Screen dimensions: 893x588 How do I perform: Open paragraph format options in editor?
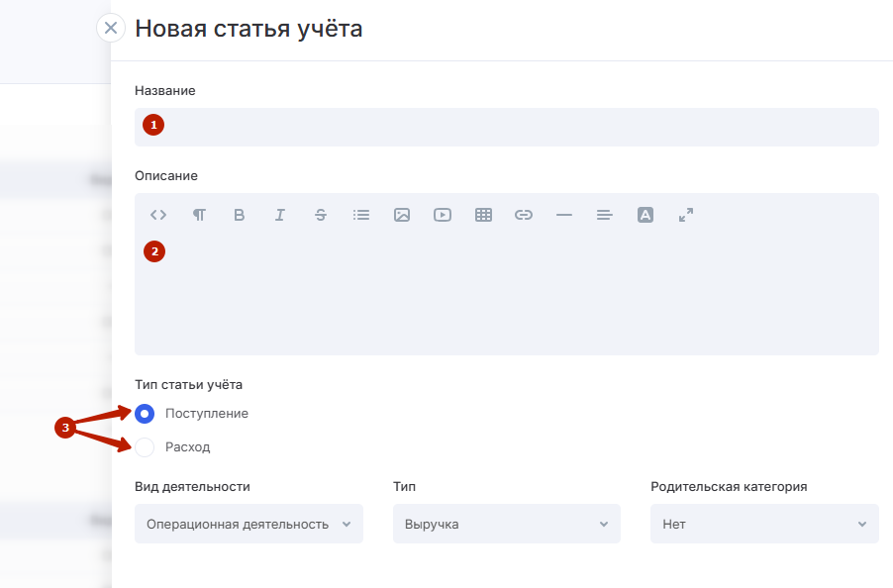tap(199, 215)
